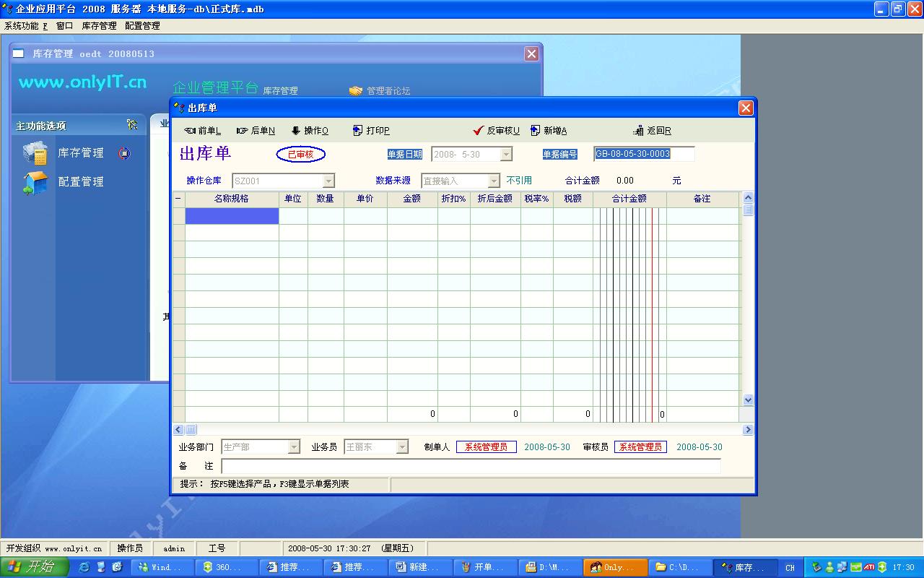
Task: Open 库存管理 in the main function panel
Action: coord(80,153)
